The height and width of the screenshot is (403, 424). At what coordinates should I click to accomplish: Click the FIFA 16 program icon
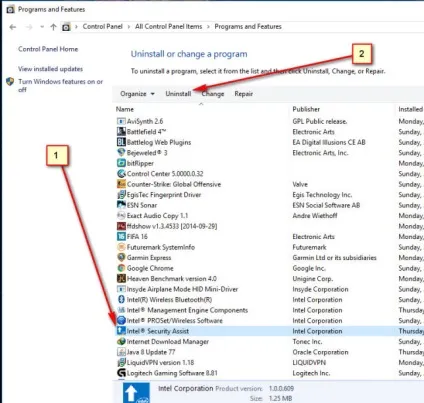pos(121,237)
